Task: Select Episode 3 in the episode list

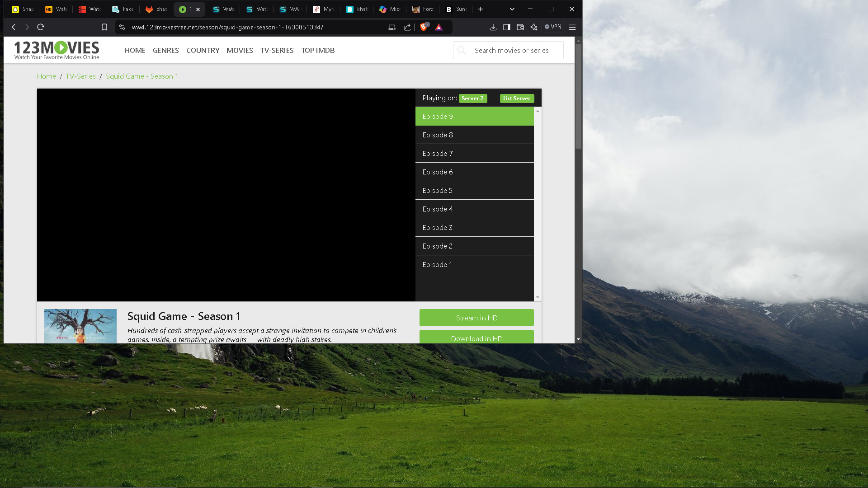Action: 474,227
